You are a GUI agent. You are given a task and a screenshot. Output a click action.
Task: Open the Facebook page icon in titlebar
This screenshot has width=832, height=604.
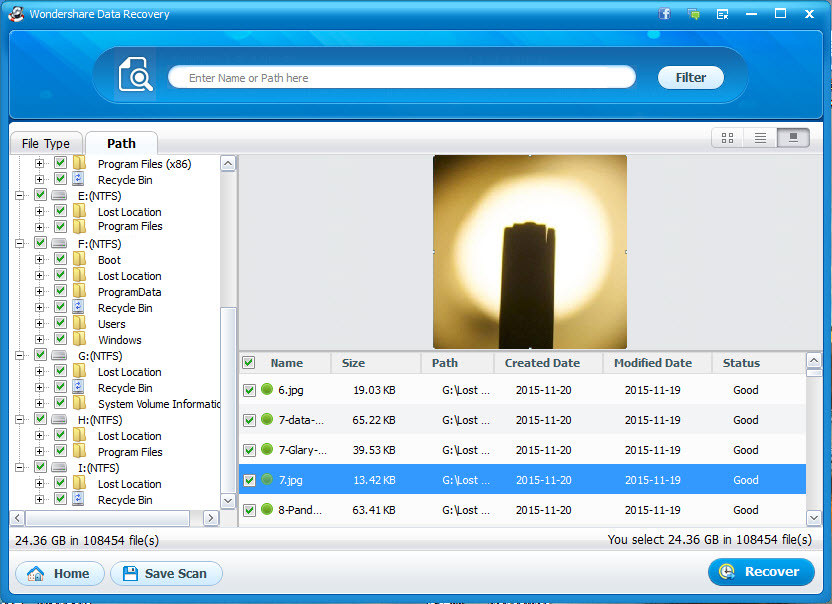point(663,14)
